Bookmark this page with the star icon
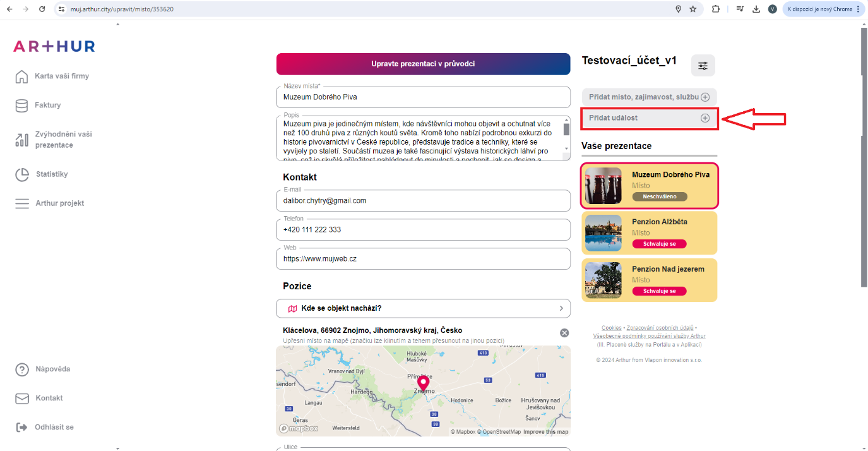868x451 pixels. click(693, 9)
